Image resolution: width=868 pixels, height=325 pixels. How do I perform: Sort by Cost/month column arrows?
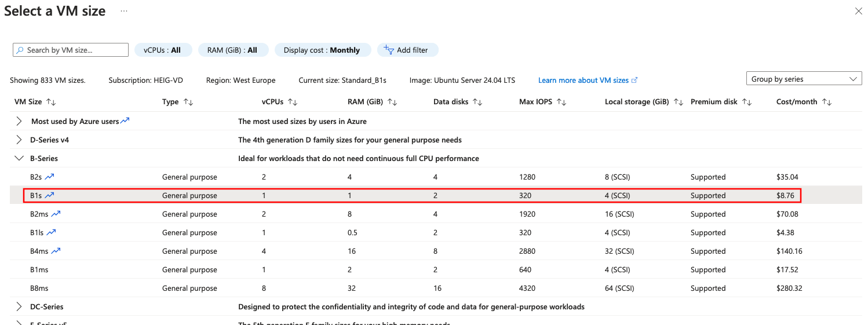pyautogui.click(x=827, y=102)
